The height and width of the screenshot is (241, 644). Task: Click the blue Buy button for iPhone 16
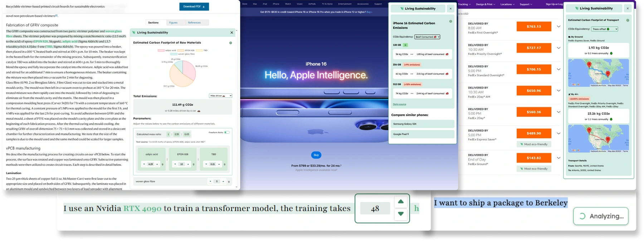point(316,155)
